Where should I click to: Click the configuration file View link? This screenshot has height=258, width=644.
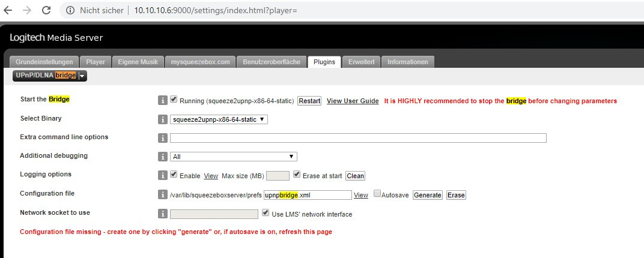point(361,195)
